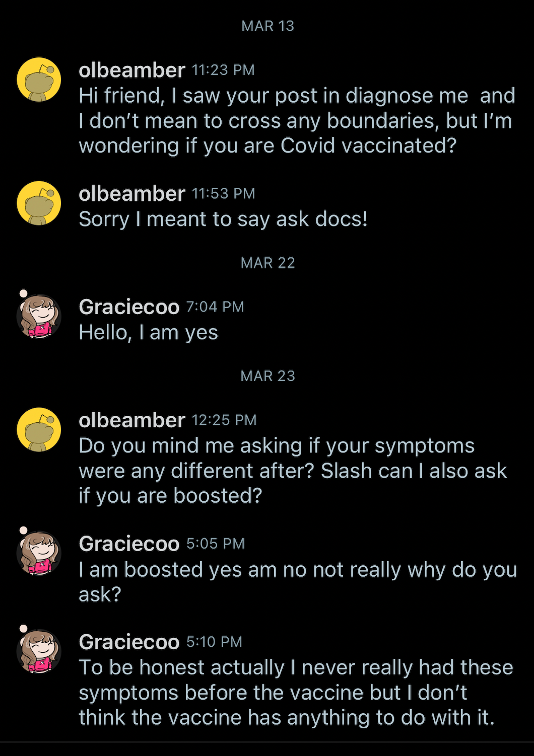
Task: Open olbeamber's username at 11:53 PM
Action: [132, 194]
